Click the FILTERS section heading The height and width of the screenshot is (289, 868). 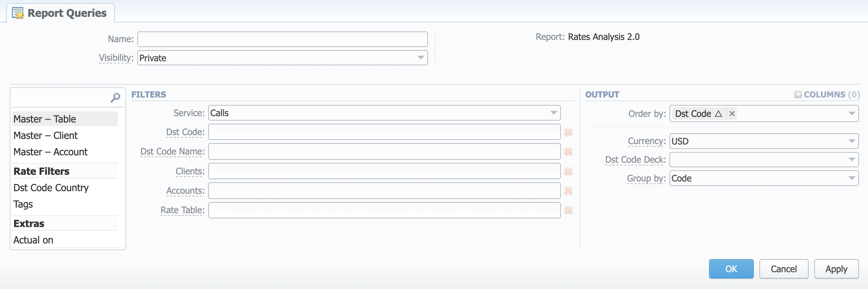pos(149,94)
